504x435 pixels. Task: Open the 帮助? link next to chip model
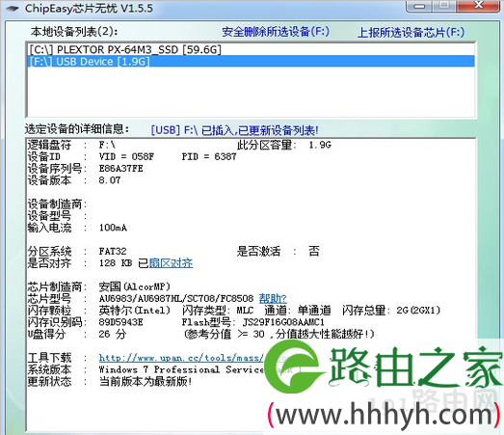273,299
